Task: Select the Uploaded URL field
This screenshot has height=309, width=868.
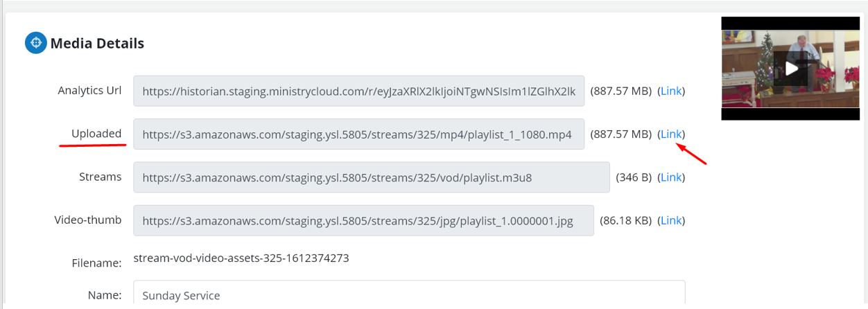Action: 358,134
